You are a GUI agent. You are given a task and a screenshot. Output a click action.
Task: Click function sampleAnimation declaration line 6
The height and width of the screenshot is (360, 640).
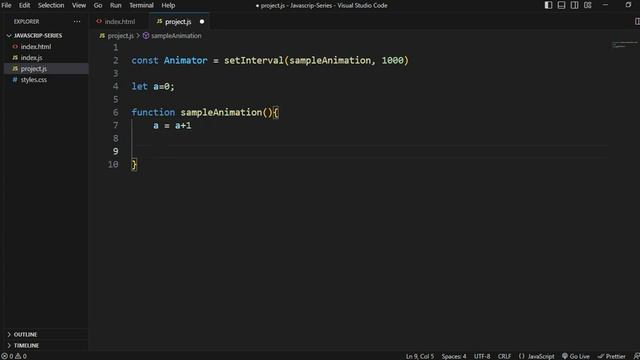[205, 112]
